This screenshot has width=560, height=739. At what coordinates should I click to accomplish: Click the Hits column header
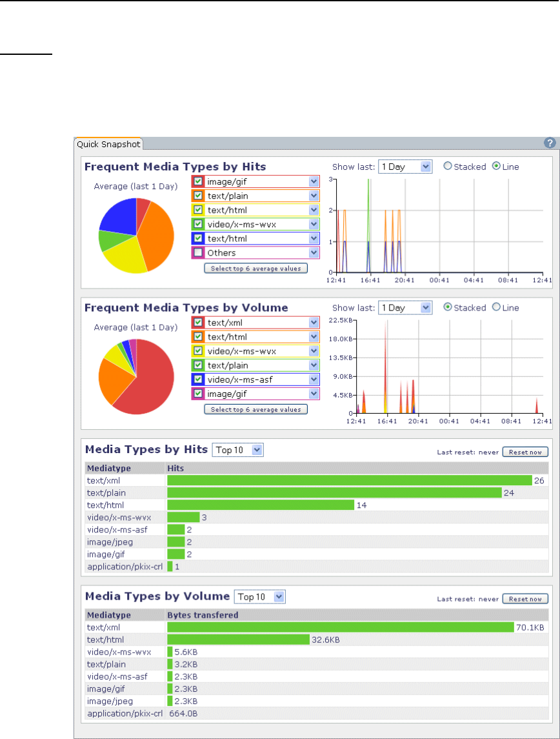coord(175,468)
